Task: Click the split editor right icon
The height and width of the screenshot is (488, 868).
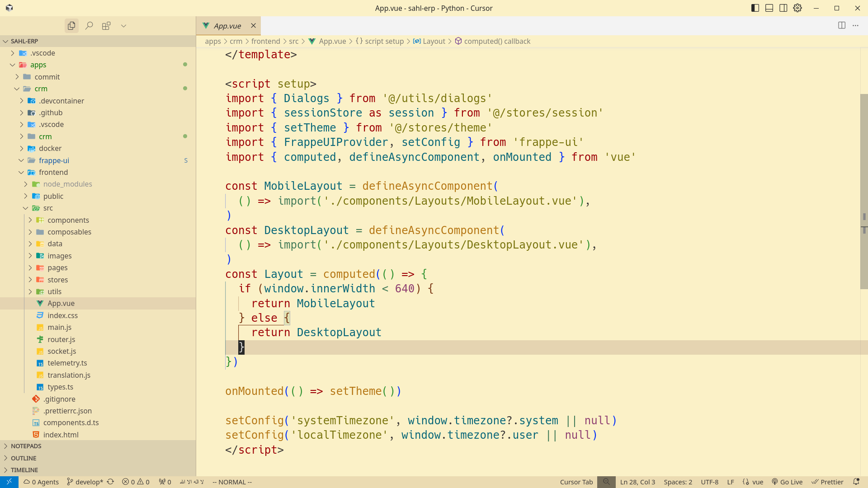Action: point(841,25)
